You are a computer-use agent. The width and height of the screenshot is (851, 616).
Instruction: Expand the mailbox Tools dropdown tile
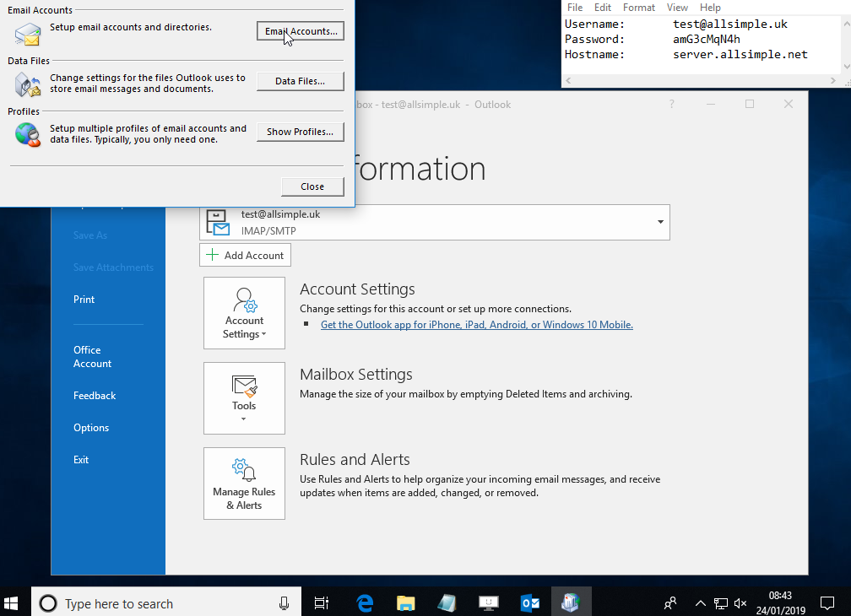pyautogui.click(x=244, y=398)
